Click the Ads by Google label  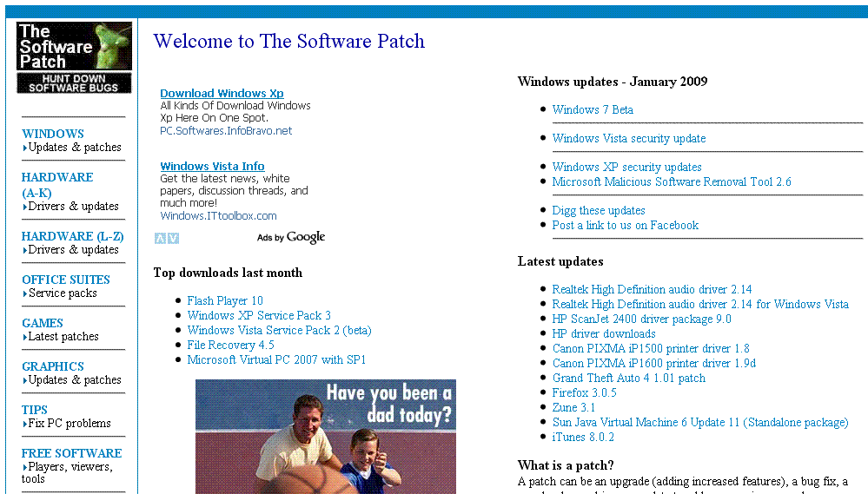pyautogui.click(x=291, y=238)
